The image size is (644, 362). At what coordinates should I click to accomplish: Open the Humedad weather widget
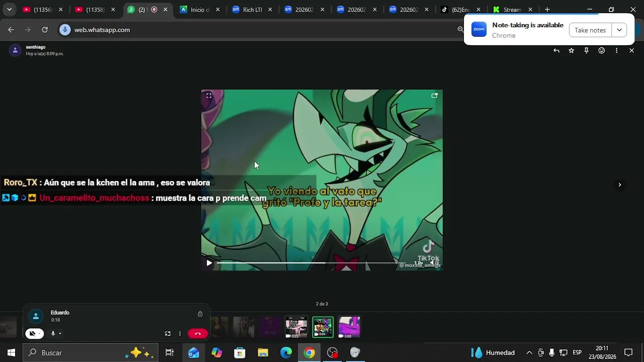[x=493, y=353]
